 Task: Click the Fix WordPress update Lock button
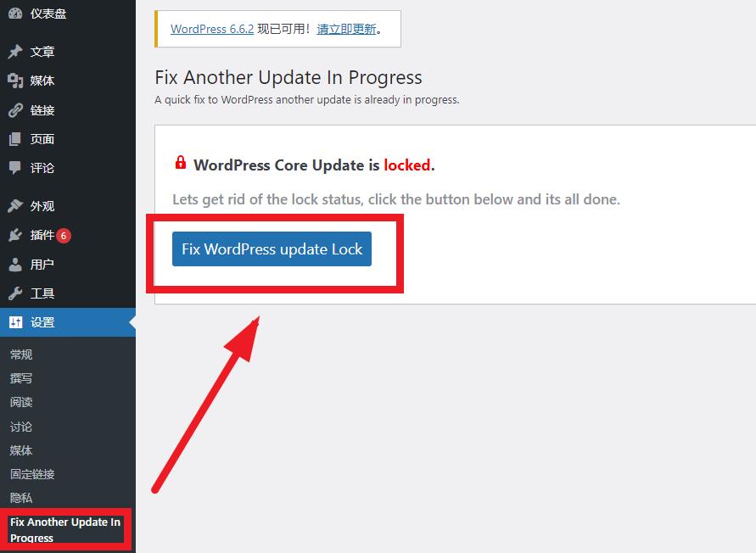point(272,249)
